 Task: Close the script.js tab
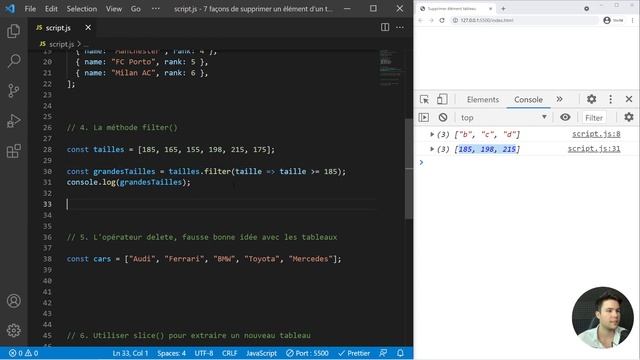tap(88, 27)
